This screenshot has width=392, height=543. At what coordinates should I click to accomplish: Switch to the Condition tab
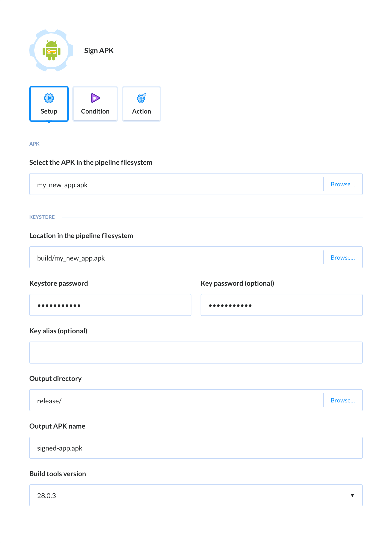tap(95, 104)
